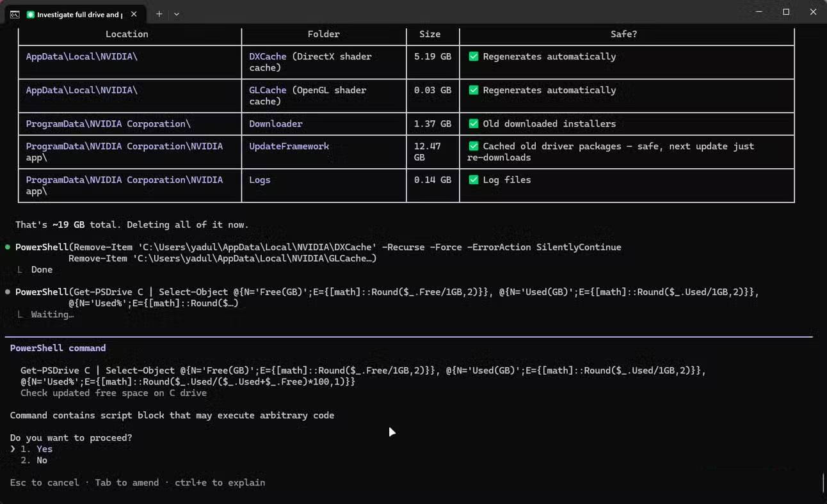Click the UpdateFramework folder name
Image resolution: width=827 pixels, height=504 pixels.
click(x=289, y=146)
